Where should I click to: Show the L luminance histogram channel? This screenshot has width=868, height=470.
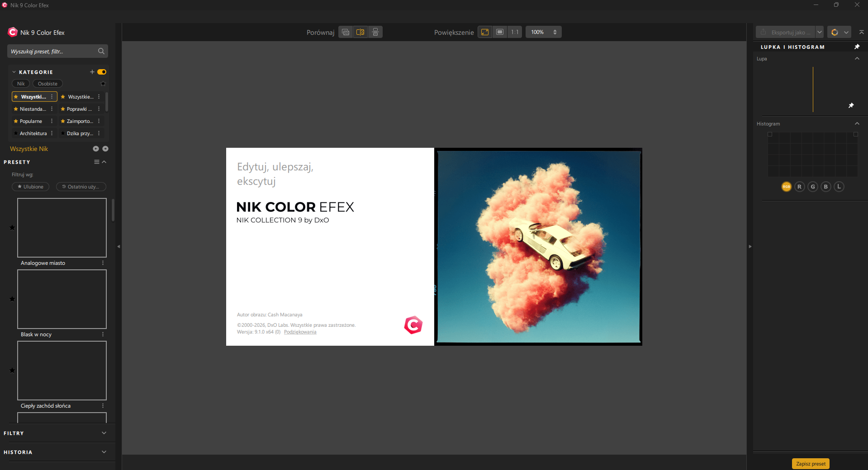tap(839, 187)
